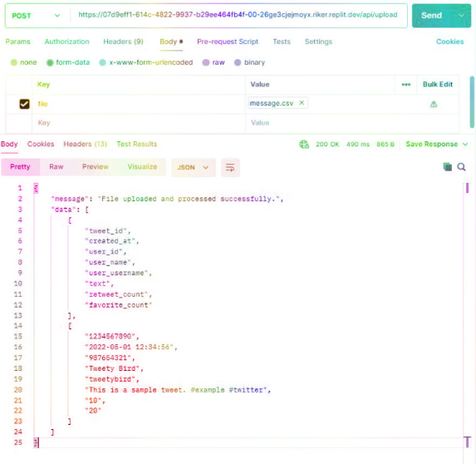
Task: Switch to the Pre-request Script tab
Action: [228, 42]
